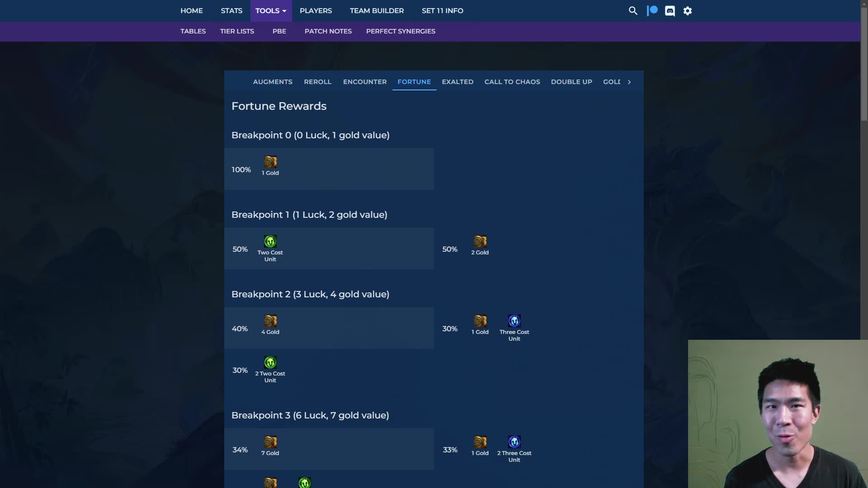Click the 2 Three Cost Unit icon
Screen dimensions: 868x488
pos(514,442)
